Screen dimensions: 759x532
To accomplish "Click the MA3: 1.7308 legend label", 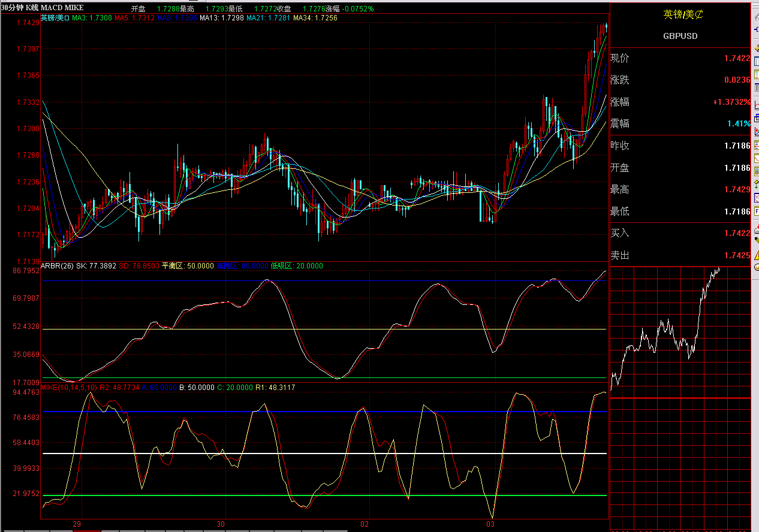I will [92, 18].
